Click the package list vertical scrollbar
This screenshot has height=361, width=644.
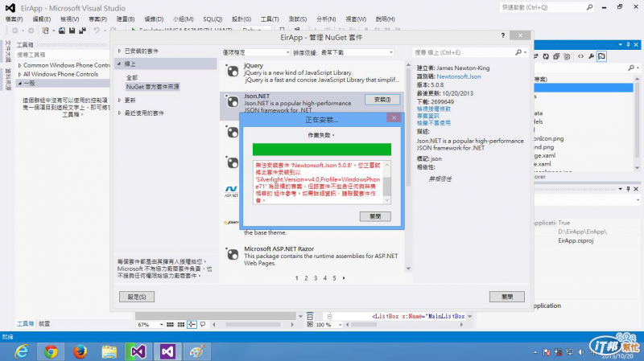click(408, 166)
